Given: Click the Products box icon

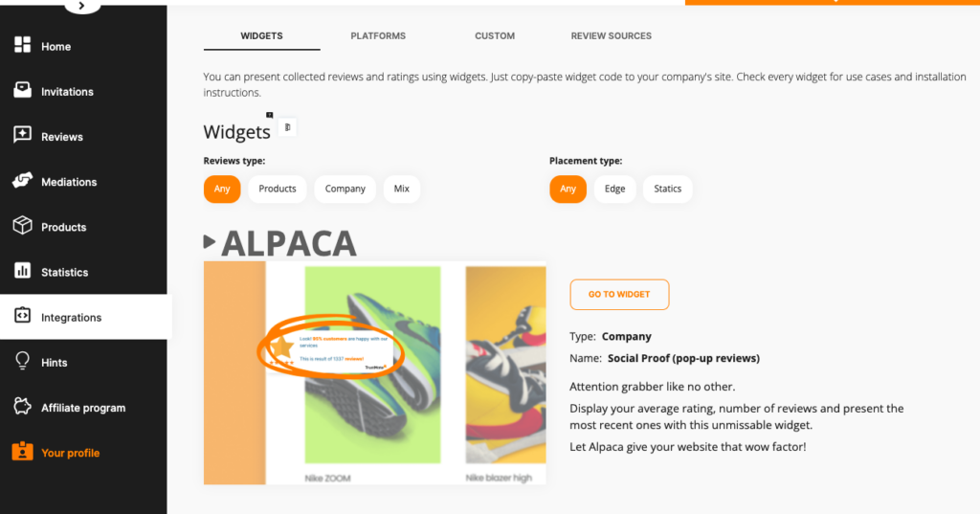Looking at the screenshot, I should [22, 226].
